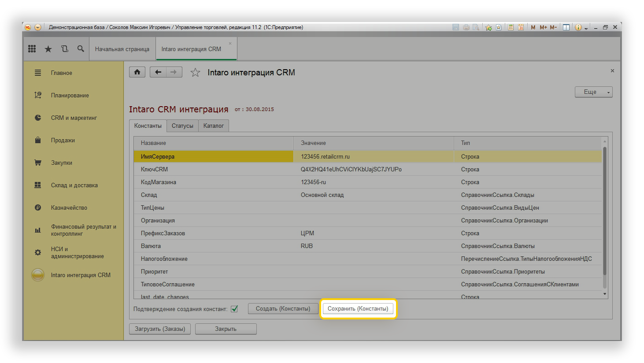Image resolution: width=644 pixels, height=363 pixels.
Task: Open the Казначейство section
Action: click(x=69, y=207)
